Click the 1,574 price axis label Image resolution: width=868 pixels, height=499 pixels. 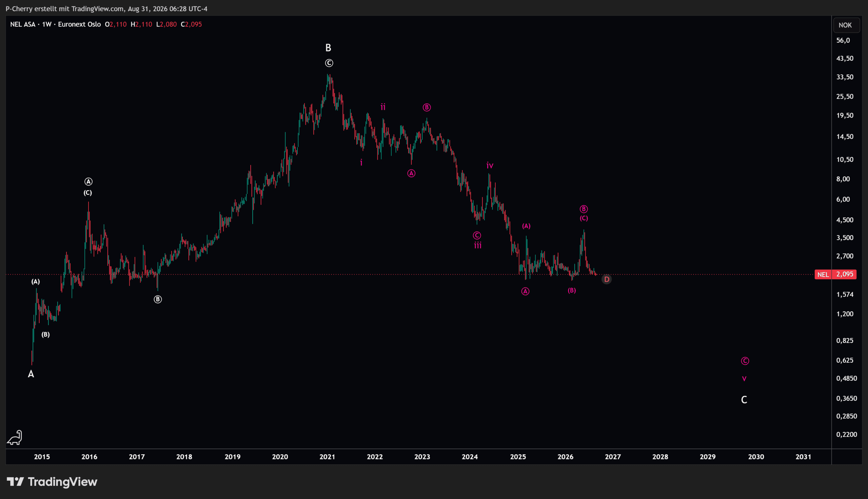point(845,295)
